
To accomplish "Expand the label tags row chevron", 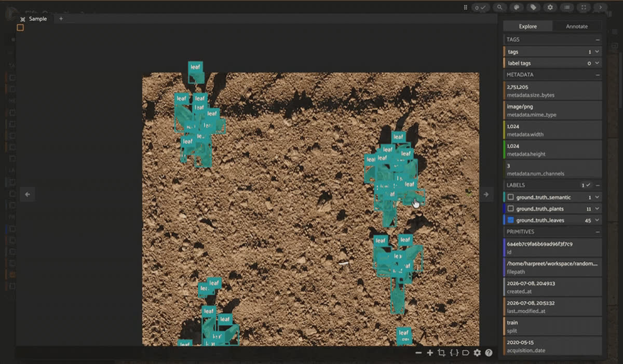I will 597,63.
